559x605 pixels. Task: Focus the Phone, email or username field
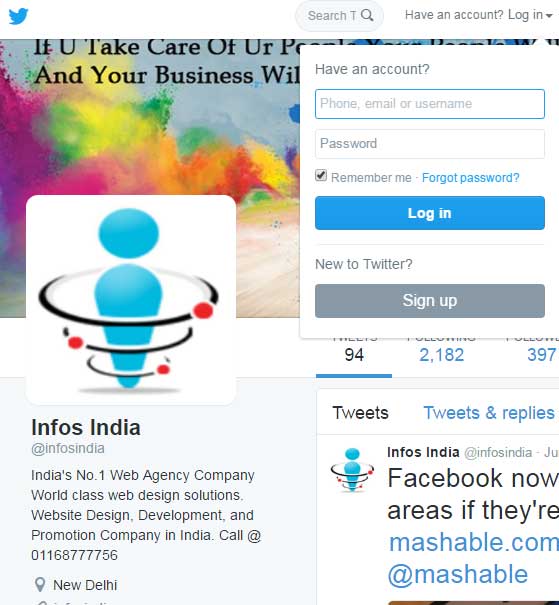click(430, 104)
